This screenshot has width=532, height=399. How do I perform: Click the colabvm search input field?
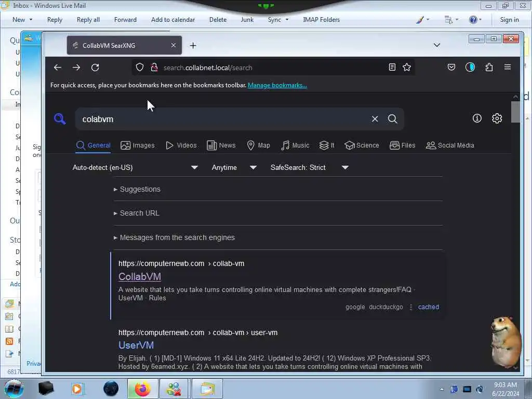(224, 119)
